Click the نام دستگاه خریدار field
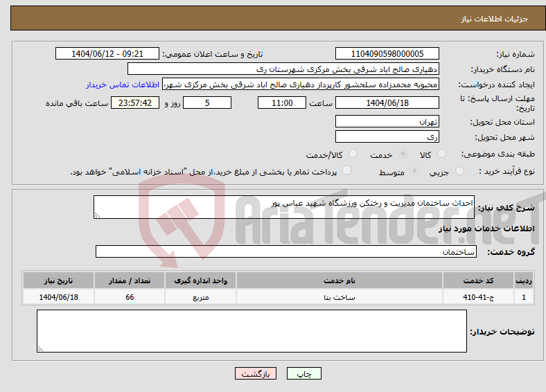 [x=283, y=69]
